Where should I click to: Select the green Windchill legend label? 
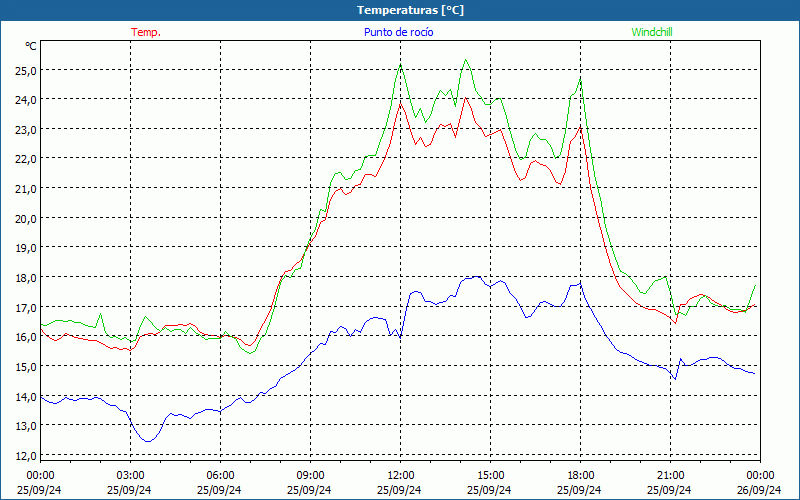coord(652,32)
